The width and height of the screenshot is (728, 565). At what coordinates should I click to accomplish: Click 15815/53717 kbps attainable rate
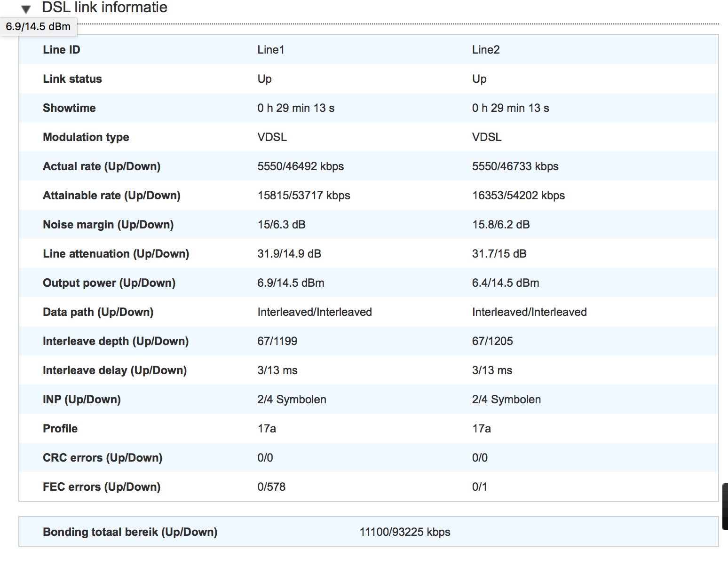click(304, 195)
